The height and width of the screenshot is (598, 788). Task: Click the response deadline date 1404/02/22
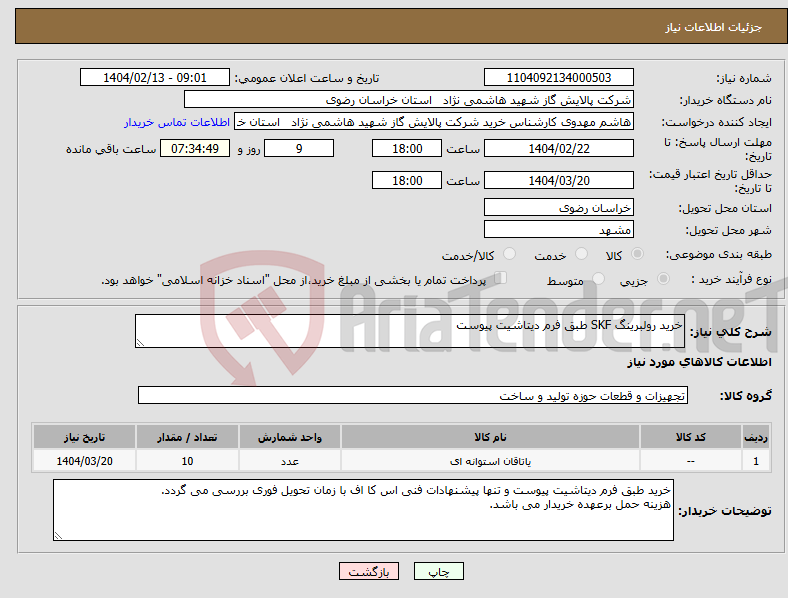(x=558, y=148)
